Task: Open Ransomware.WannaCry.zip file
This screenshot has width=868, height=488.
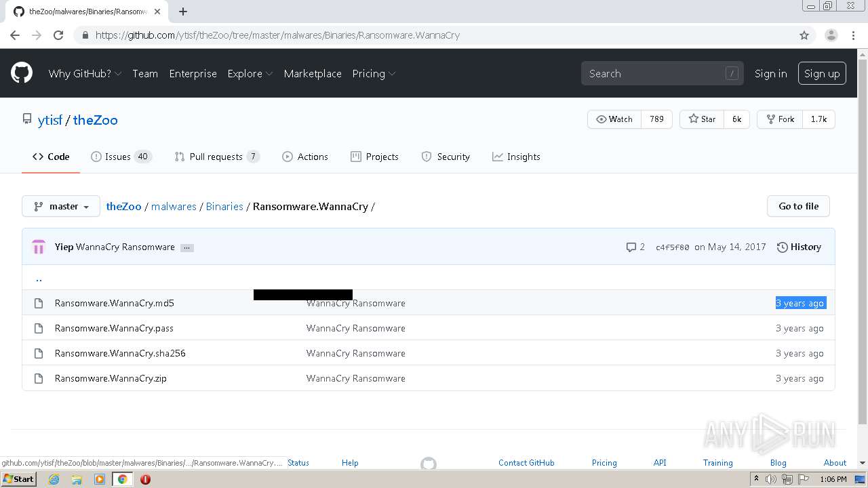Action: [x=111, y=378]
